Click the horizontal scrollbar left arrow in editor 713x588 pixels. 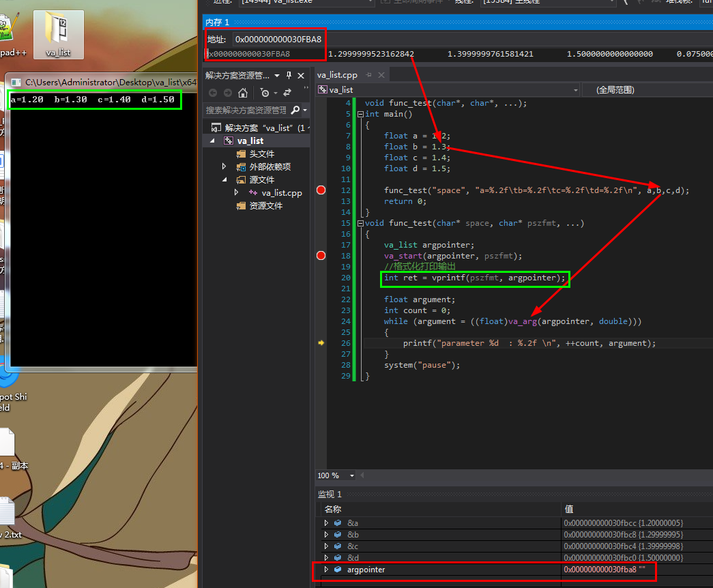pos(362,475)
